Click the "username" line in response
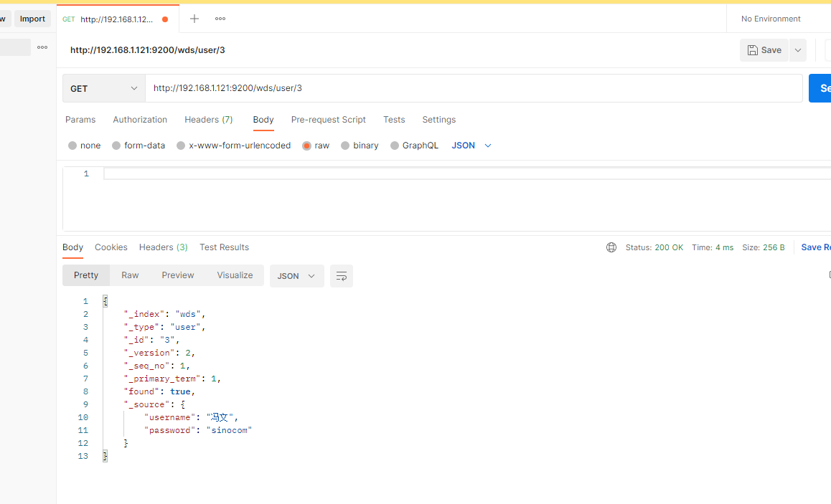 pyautogui.click(x=191, y=418)
